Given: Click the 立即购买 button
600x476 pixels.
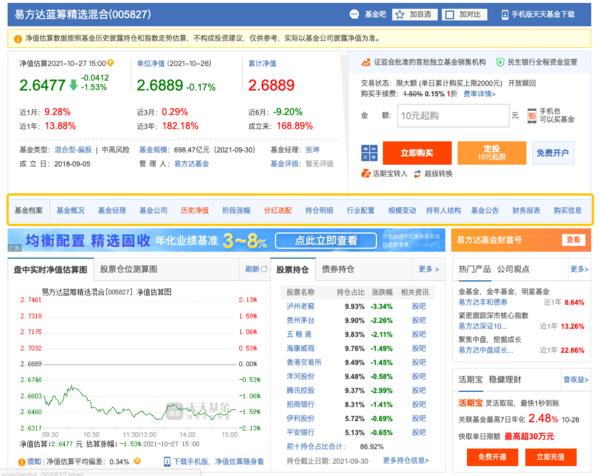Looking at the screenshot, I should click(417, 153).
